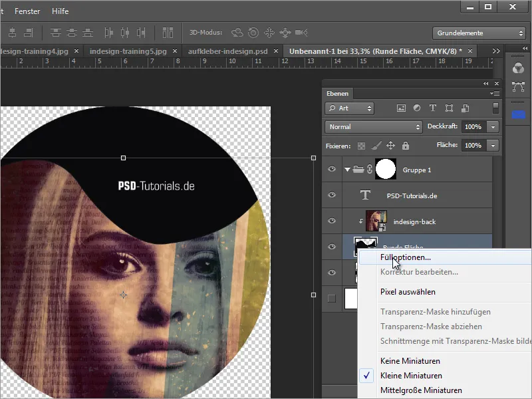Distribute left edges icon
This screenshot has width=532, height=399.
[x=108, y=33]
